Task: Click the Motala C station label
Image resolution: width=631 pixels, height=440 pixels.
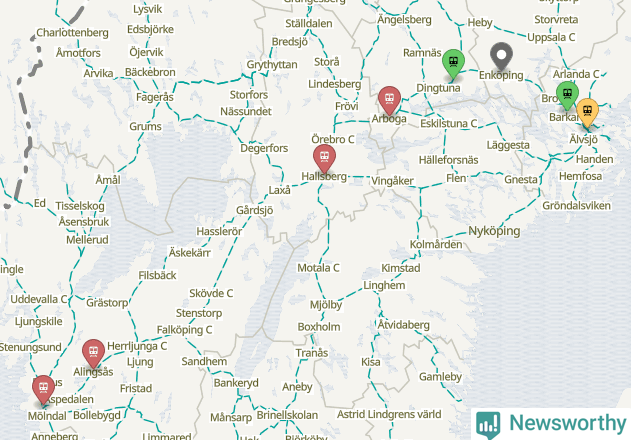Action: coord(318,268)
